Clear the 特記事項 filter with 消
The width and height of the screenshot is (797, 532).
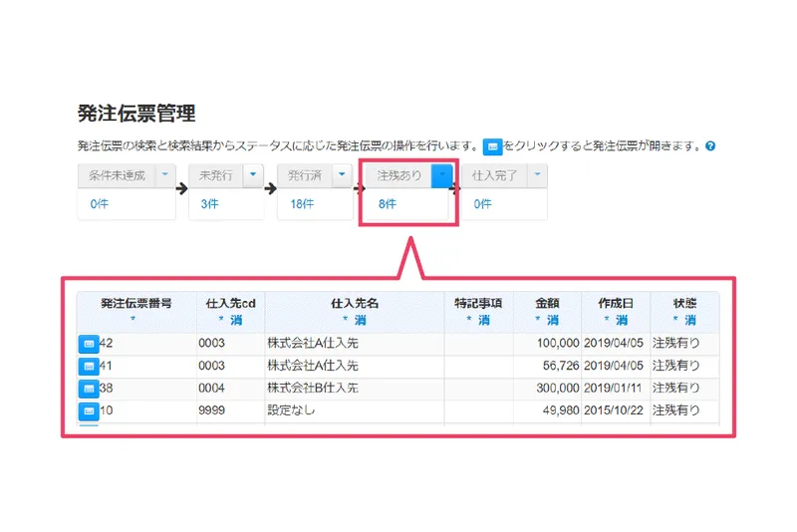tap(484, 320)
